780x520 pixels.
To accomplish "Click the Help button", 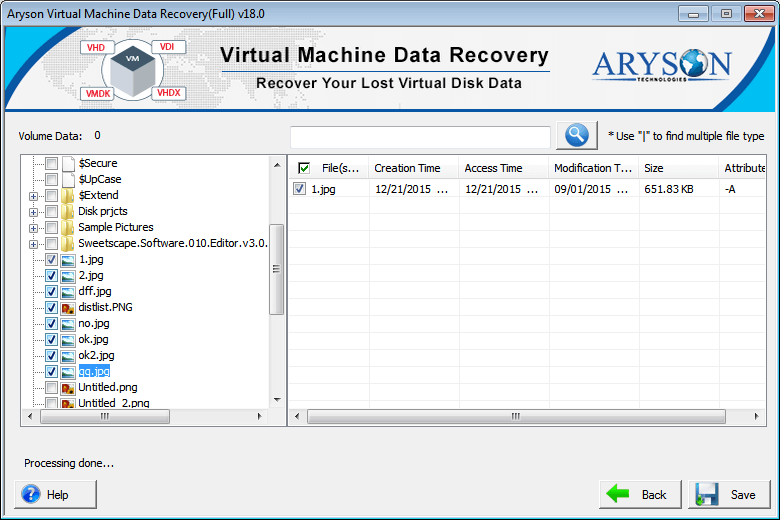I will (55, 494).
